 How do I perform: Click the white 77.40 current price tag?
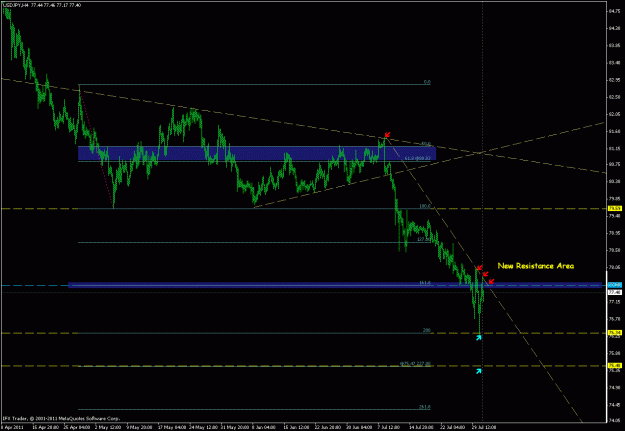[x=613, y=292]
